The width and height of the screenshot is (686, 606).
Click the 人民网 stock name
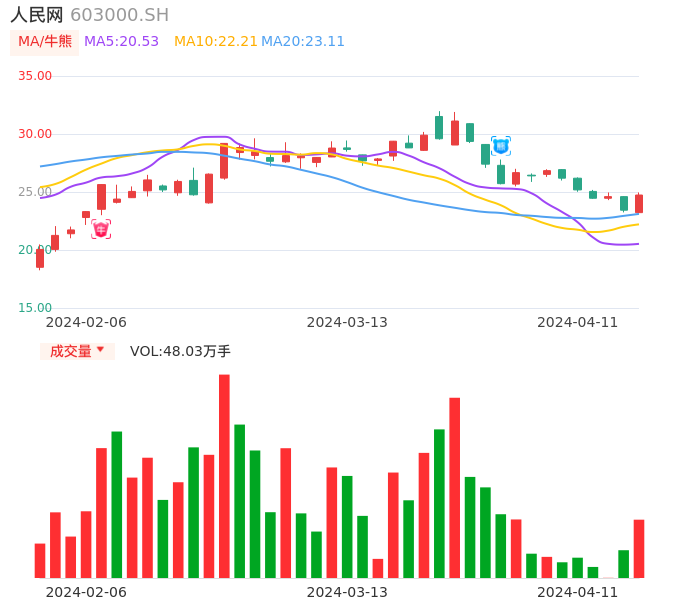[37, 15]
